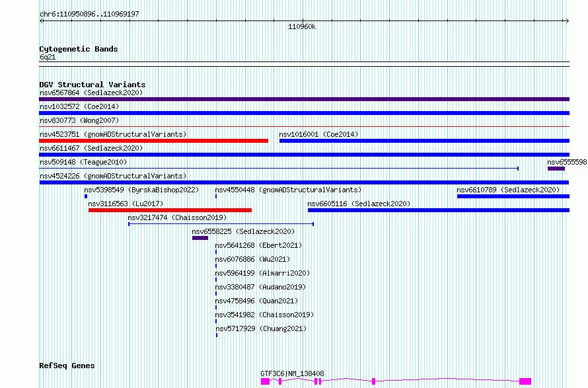Select red nsv4523751 gnomAD variant bar
This screenshot has height=388, width=588.
154,141
